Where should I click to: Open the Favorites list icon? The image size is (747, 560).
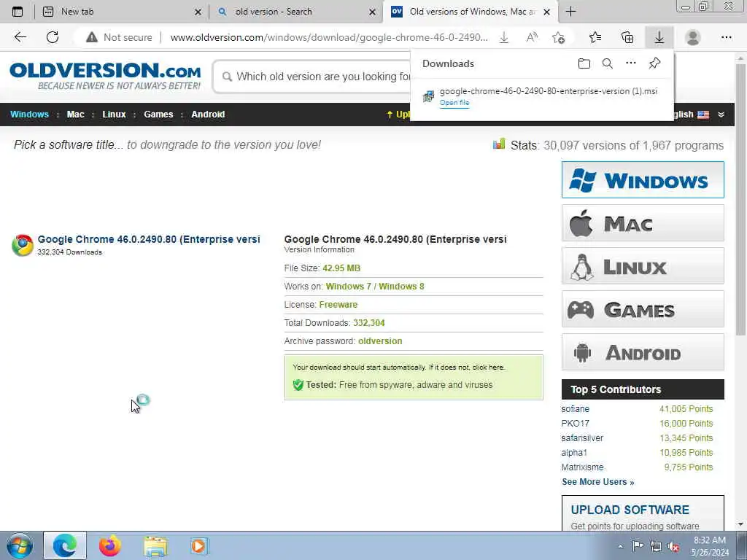(595, 37)
